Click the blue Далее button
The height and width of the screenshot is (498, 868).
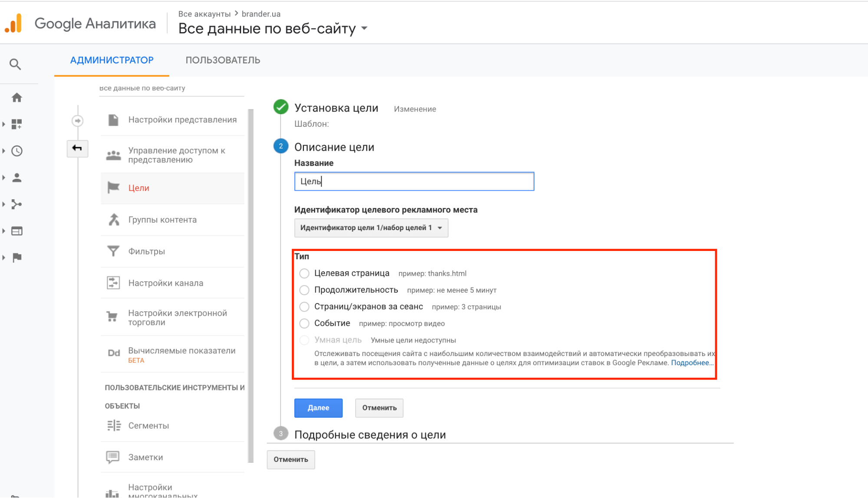click(x=318, y=408)
